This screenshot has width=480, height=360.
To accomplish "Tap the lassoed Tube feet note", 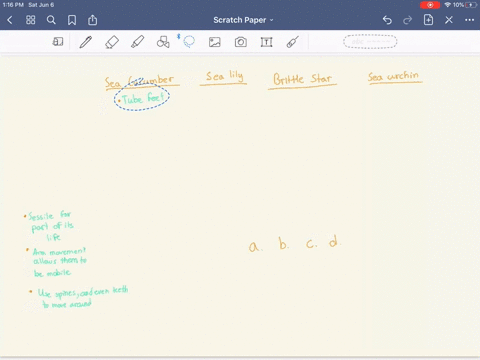I will [143, 98].
